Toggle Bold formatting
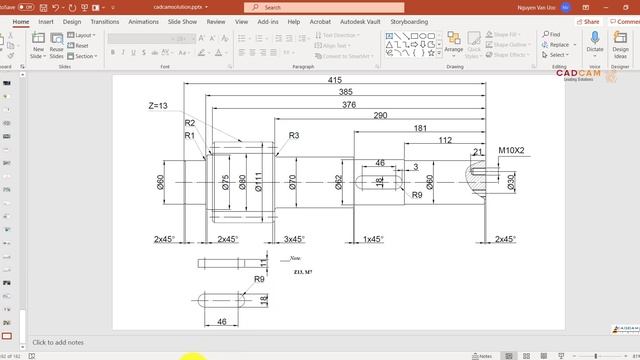This screenshot has height=360, width=640. pos(113,53)
